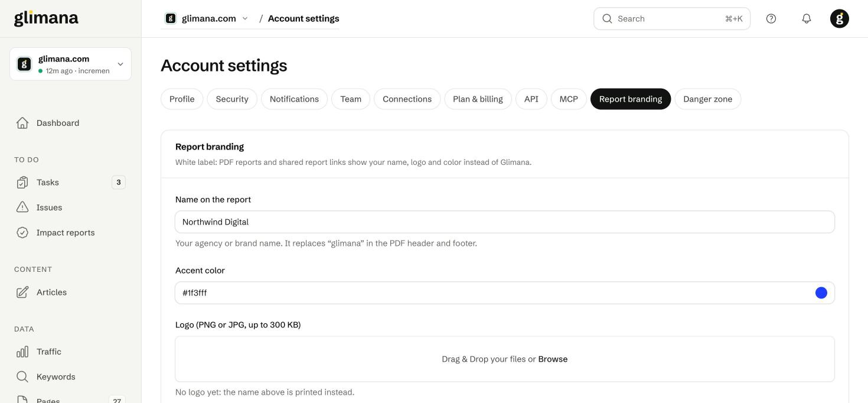This screenshot has height=403, width=868.
Task: Click the Tasks clipboard icon
Action: (x=22, y=183)
